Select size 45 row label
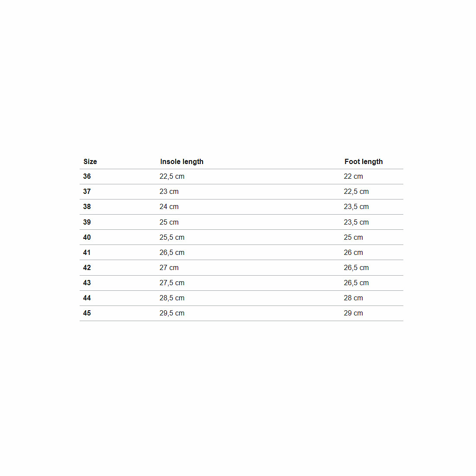Image resolution: width=476 pixels, height=476 pixels. pyautogui.click(x=87, y=313)
